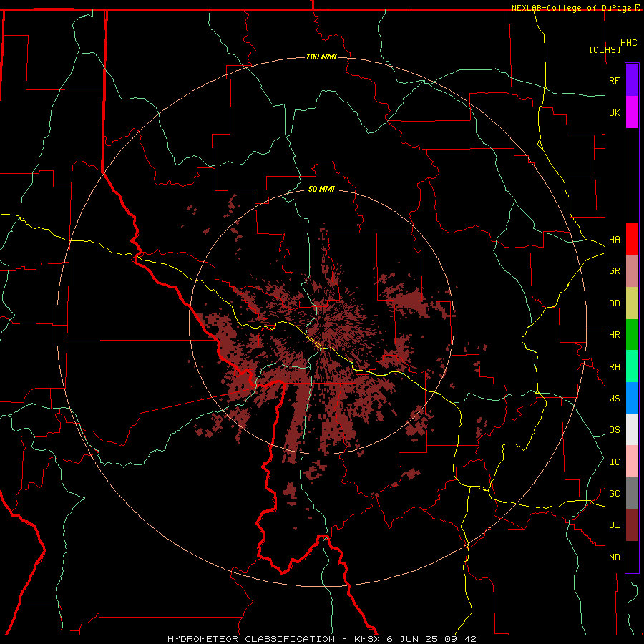Pick the mint-green RA legend swatch

point(632,366)
